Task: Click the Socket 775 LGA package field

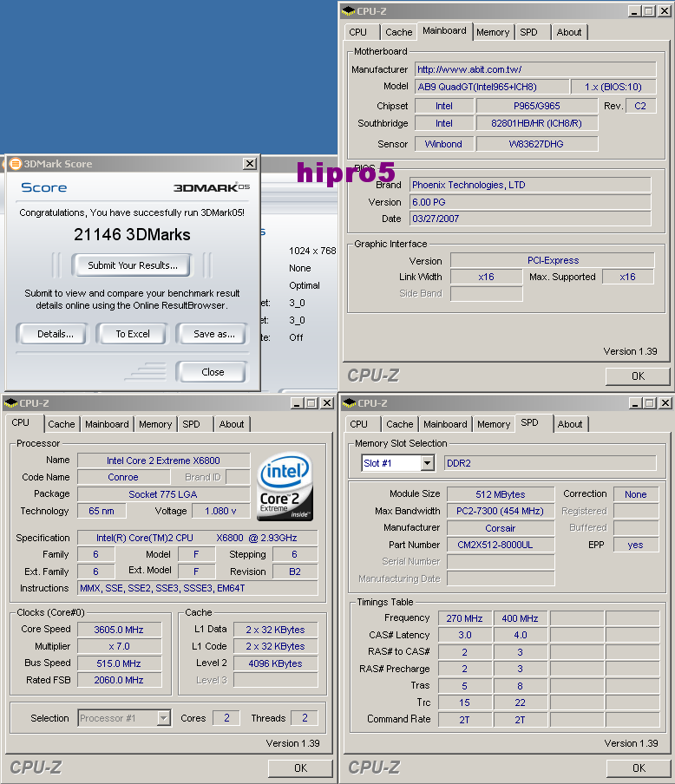Action: click(x=164, y=494)
